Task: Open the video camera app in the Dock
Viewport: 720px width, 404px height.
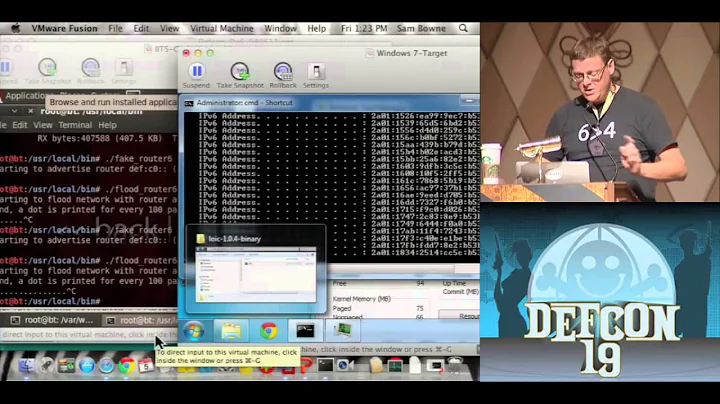Action: pos(344,365)
